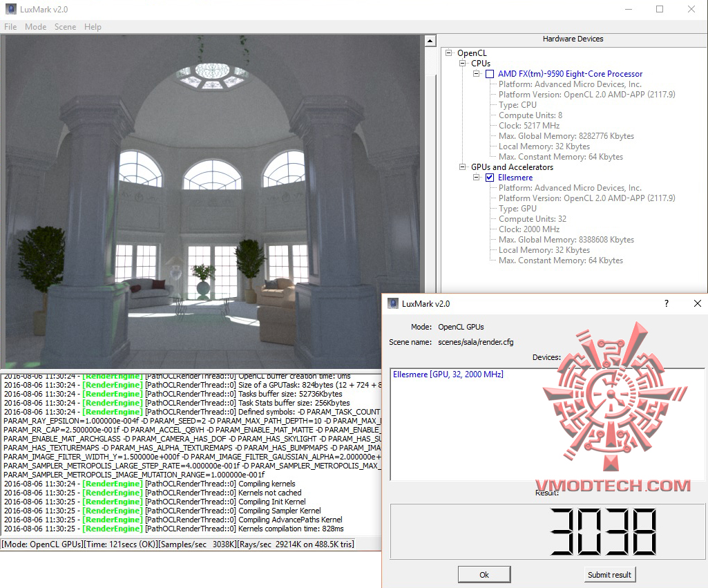
Task: Click GPU 'Clock: 2000 MHz' row
Action: point(528,229)
